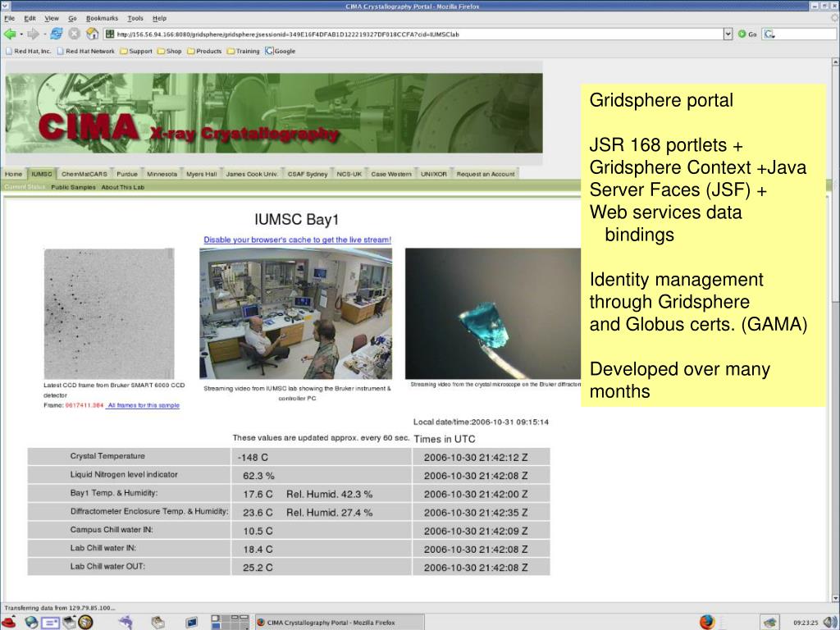Open the Support bookmarks folder
The width and height of the screenshot is (840, 630).
[x=136, y=51]
